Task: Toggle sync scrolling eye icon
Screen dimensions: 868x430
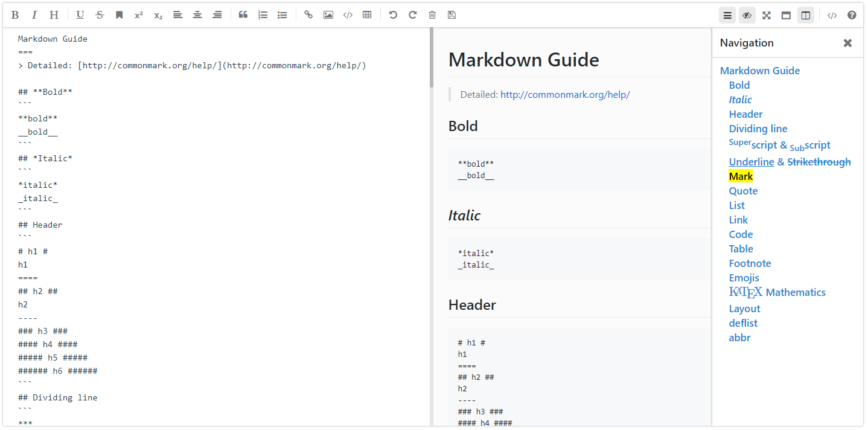Action: pos(747,15)
